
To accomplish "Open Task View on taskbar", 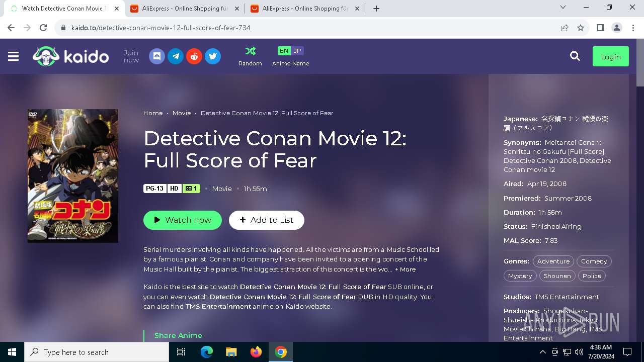I will [x=181, y=352].
